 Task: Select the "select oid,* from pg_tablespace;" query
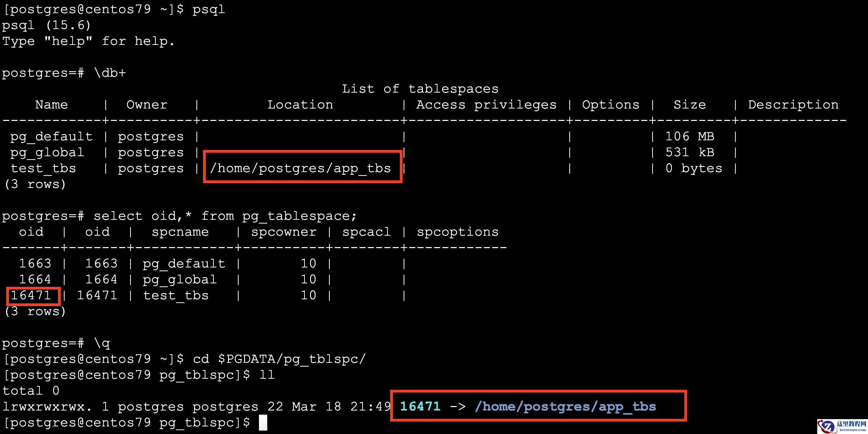click(x=225, y=216)
